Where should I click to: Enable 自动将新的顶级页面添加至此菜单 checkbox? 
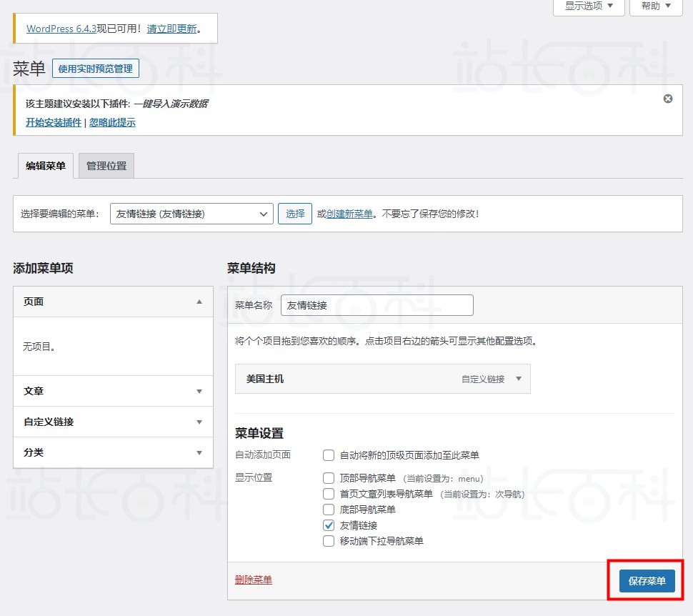point(329,455)
